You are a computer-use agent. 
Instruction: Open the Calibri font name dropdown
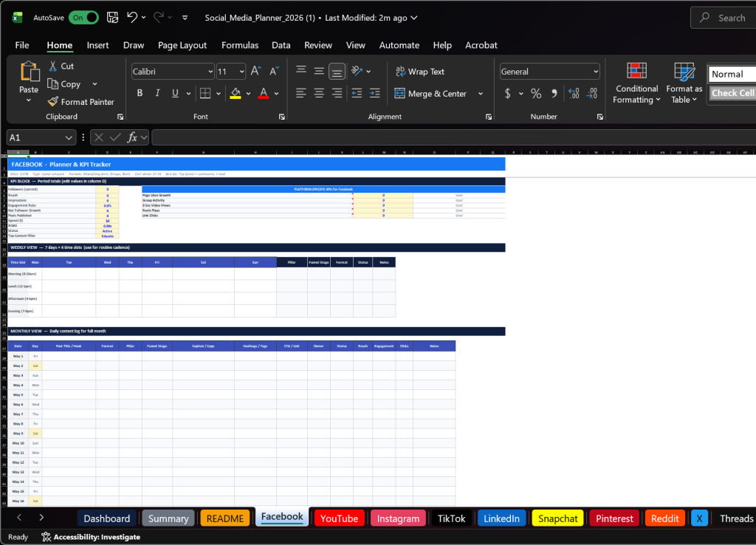210,72
